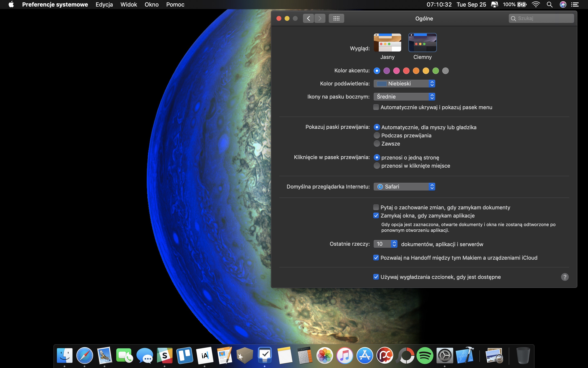This screenshot has height=368, width=588.
Task: Open the Edycja menu
Action: click(x=104, y=4)
